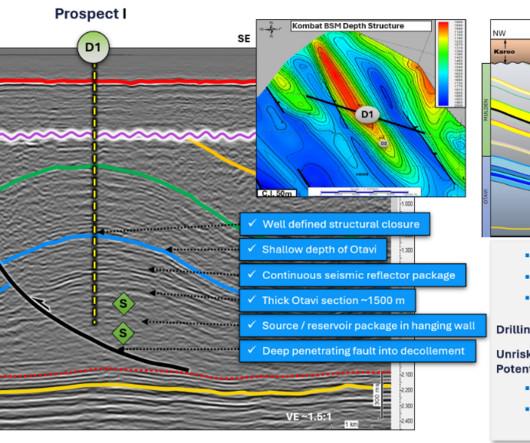This screenshot has width=530, height=443.
Task: Click the 1 km scale bar label
Action: 352,424
